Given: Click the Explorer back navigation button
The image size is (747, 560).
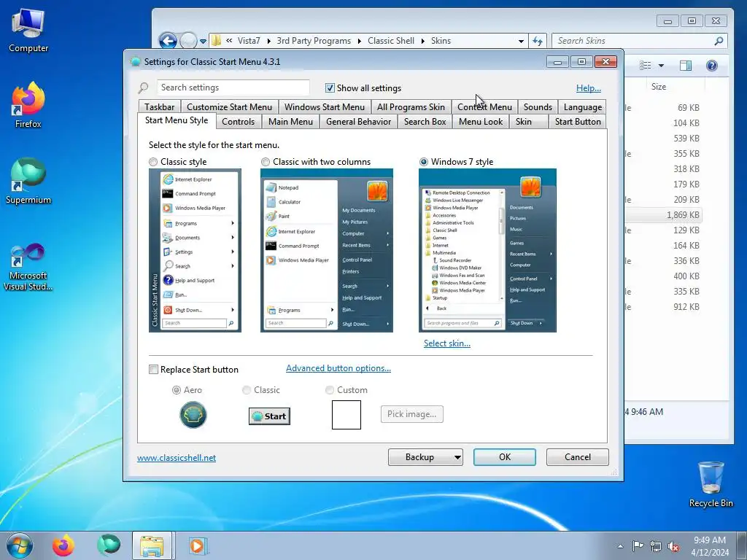Looking at the screenshot, I should pos(168,41).
